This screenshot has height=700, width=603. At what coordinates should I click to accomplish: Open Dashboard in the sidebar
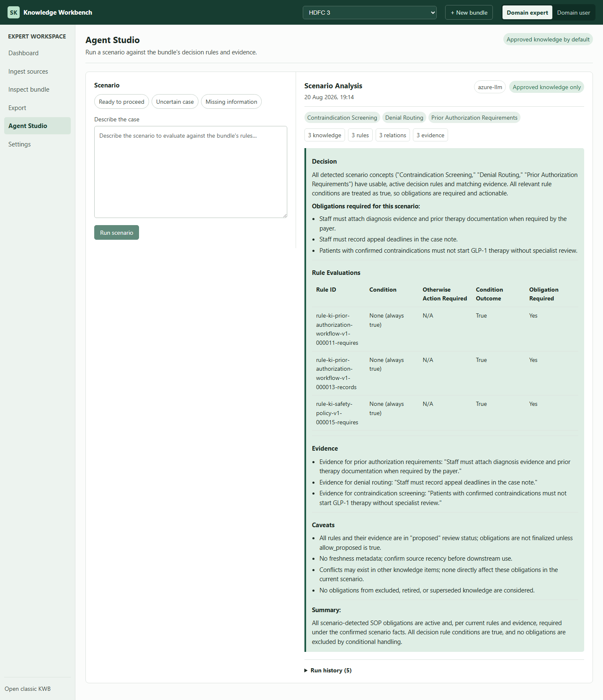37,53
